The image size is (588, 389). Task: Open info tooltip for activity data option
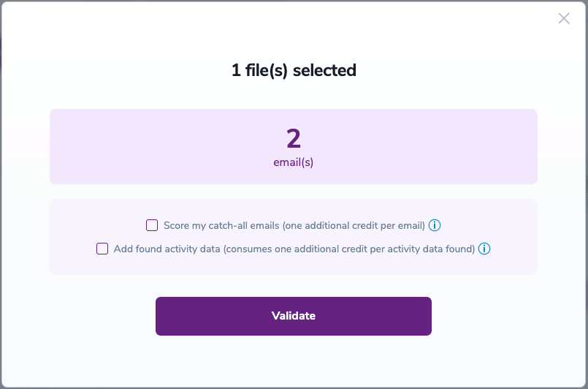point(484,249)
